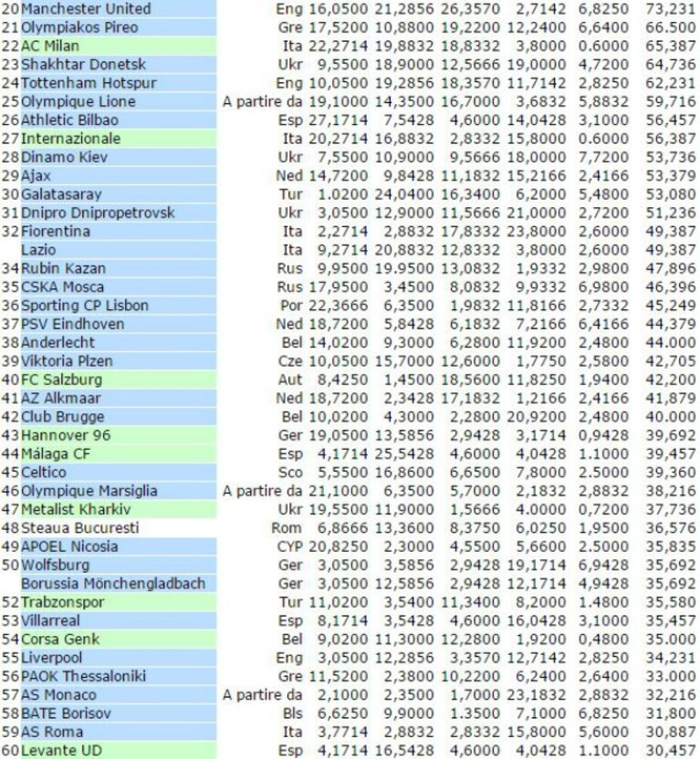700x759 pixels.
Task: Click the Levante UD team name
Action: click(62, 750)
